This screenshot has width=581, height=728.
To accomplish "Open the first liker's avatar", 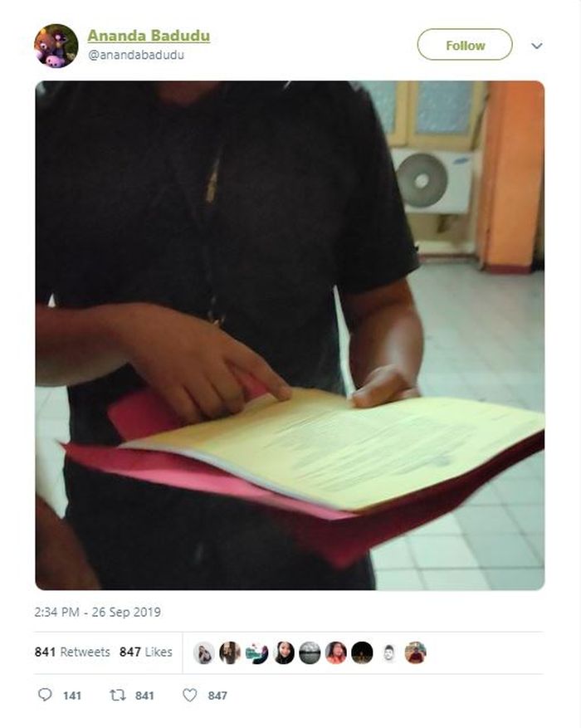I will 203,652.
